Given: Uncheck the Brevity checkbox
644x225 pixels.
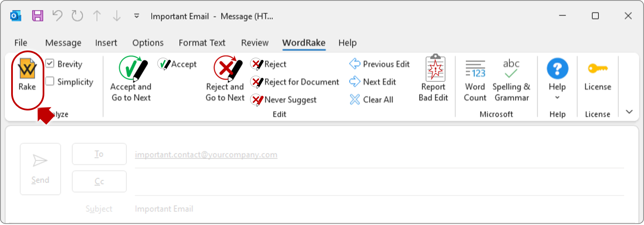Looking at the screenshot, I should 50,64.
